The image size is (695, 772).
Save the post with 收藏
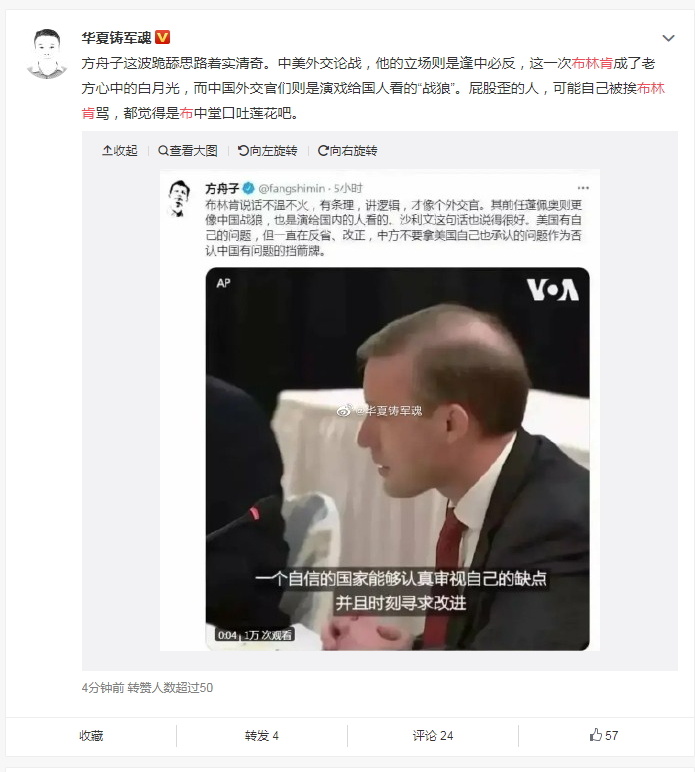pos(91,736)
